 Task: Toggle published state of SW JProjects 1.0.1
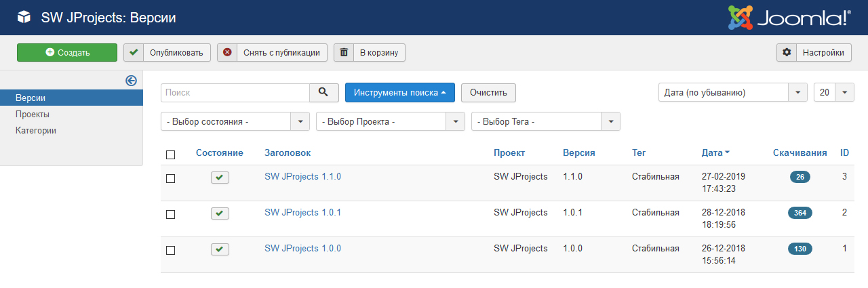pos(220,213)
